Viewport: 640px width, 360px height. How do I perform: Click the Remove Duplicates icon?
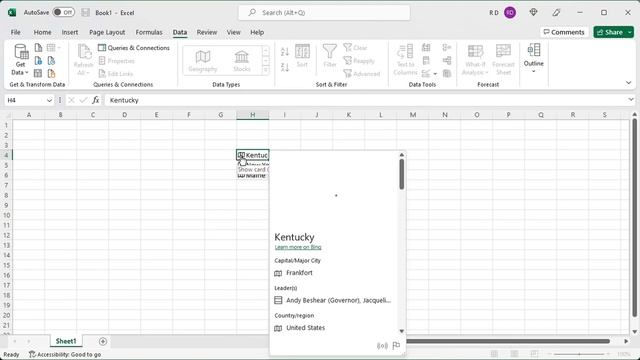pos(426,61)
